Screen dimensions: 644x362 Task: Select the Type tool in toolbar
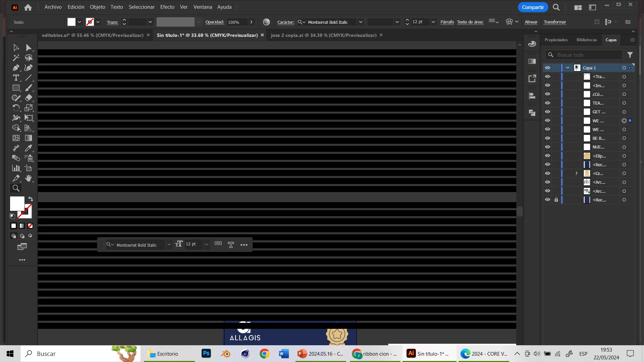point(16,78)
